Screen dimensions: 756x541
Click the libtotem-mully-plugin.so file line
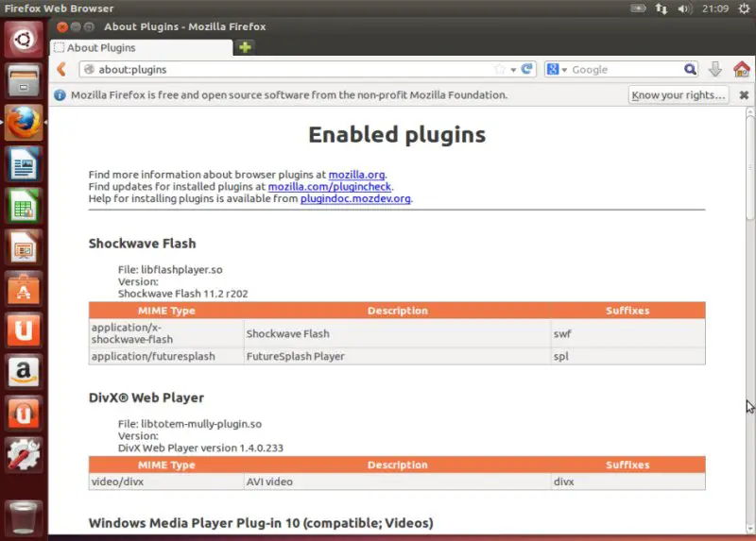pyautogui.click(x=190, y=424)
